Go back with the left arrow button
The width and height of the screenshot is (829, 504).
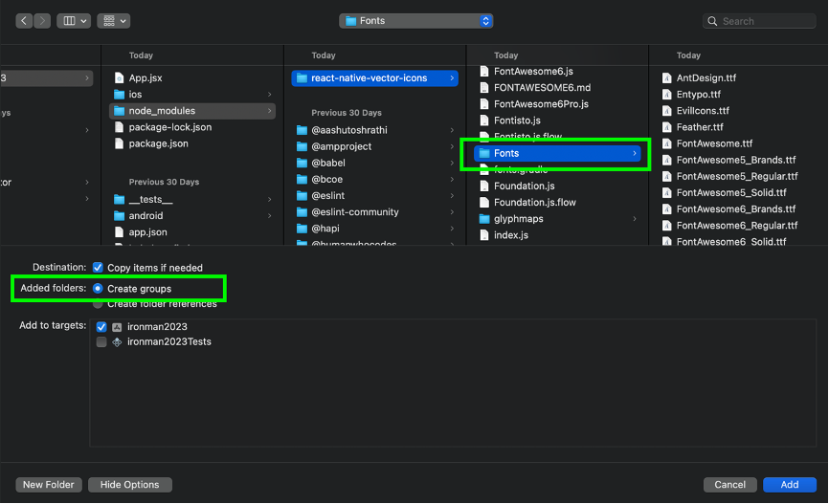click(x=24, y=21)
